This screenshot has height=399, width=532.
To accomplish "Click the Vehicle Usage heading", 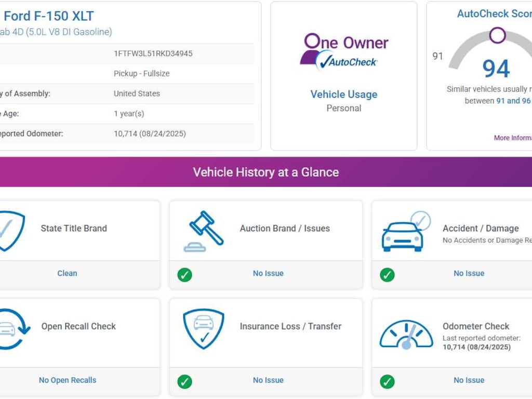I will tap(344, 95).
